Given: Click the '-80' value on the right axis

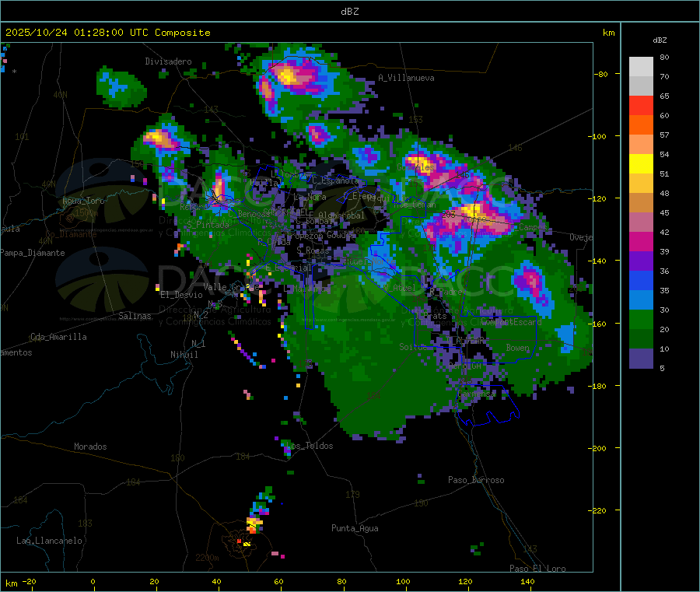Looking at the screenshot, I should [x=600, y=74].
